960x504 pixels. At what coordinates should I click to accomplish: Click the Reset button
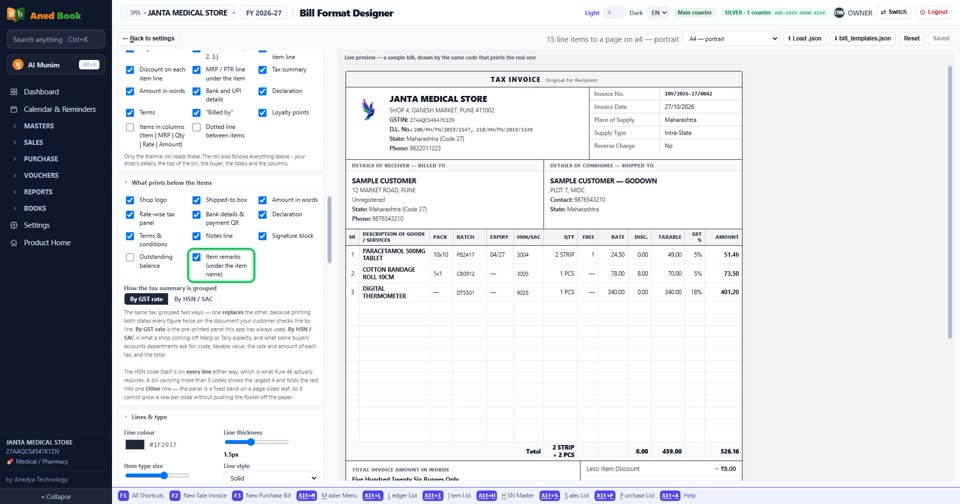click(x=912, y=39)
